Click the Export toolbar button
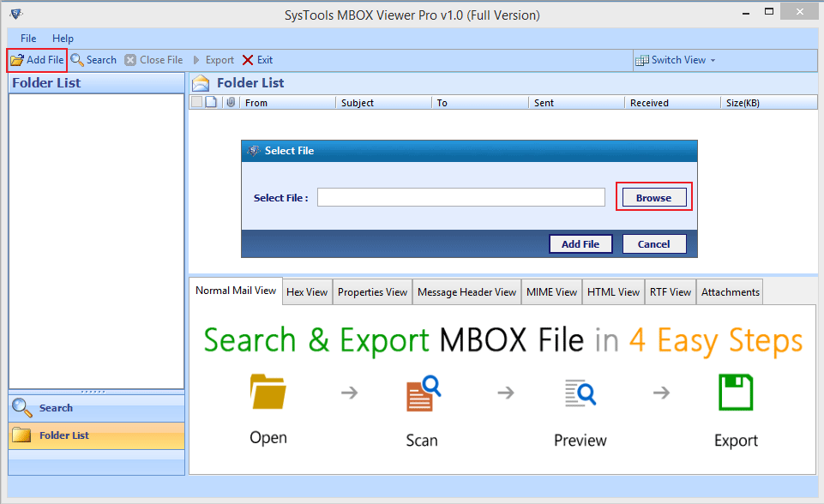The height and width of the screenshot is (504, 824). tap(214, 60)
